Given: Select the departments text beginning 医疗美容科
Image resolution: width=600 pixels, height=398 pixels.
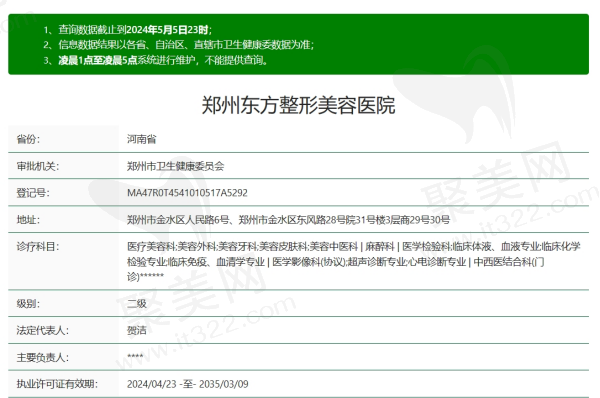Looking at the screenshot, I should (x=354, y=261).
